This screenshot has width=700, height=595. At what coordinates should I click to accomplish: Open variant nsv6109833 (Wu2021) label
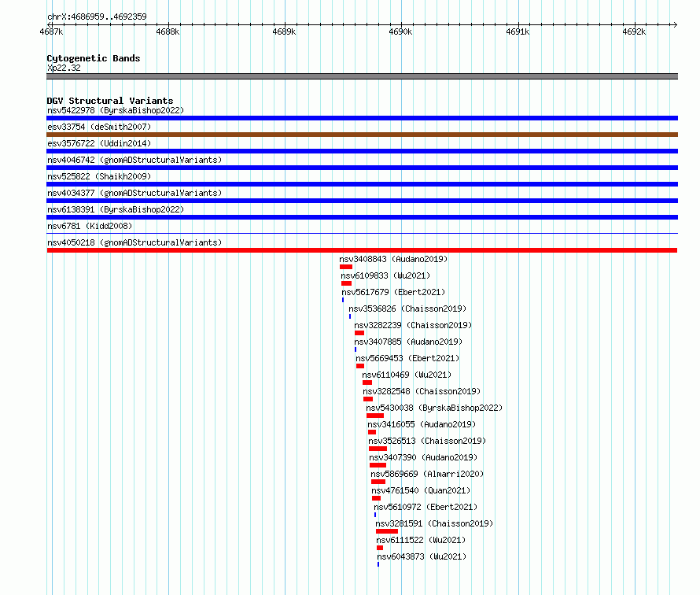click(385, 275)
